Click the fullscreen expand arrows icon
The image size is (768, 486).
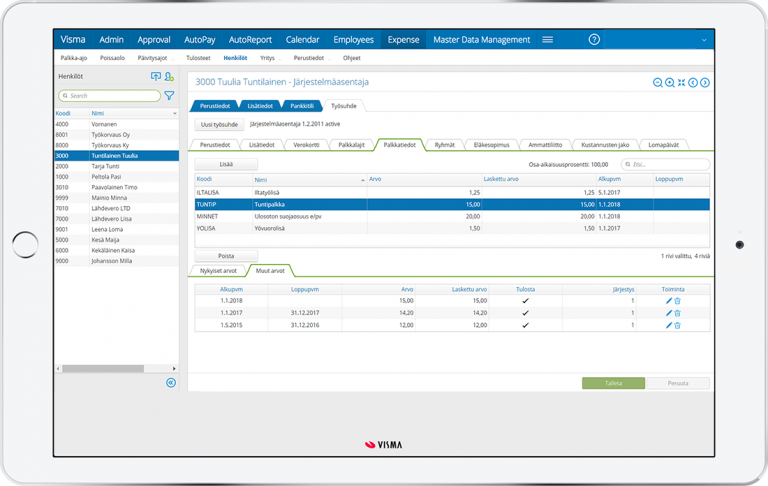681,83
